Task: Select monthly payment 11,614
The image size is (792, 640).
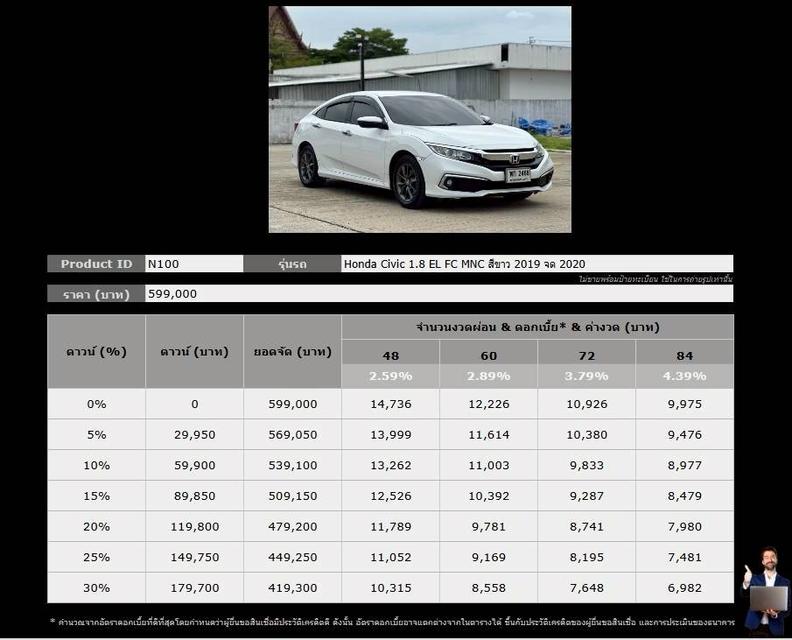Action: point(488,434)
